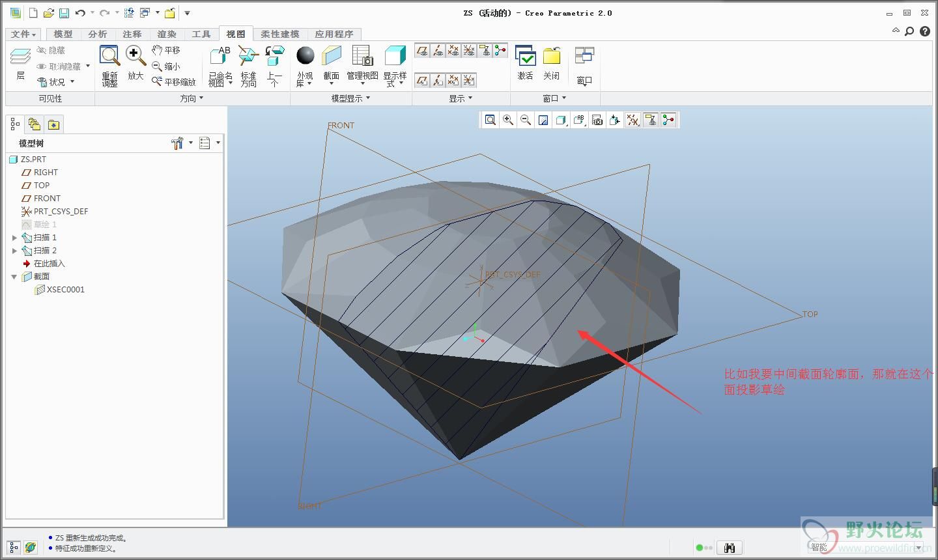Image resolution: width=938 pixels, height=560 pixels.
Task: Save the model with the floppy disk icon
Action: [x=64, y=13]
